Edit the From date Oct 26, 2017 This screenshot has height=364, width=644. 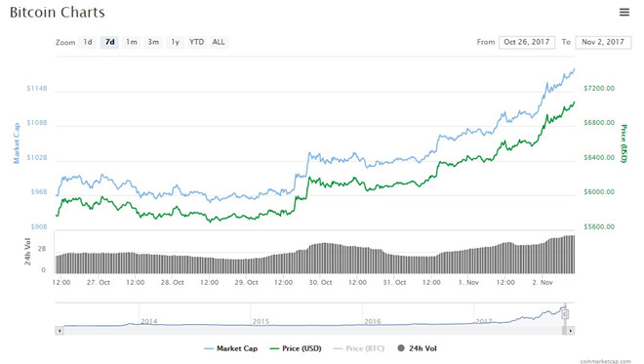coord(527,42)
